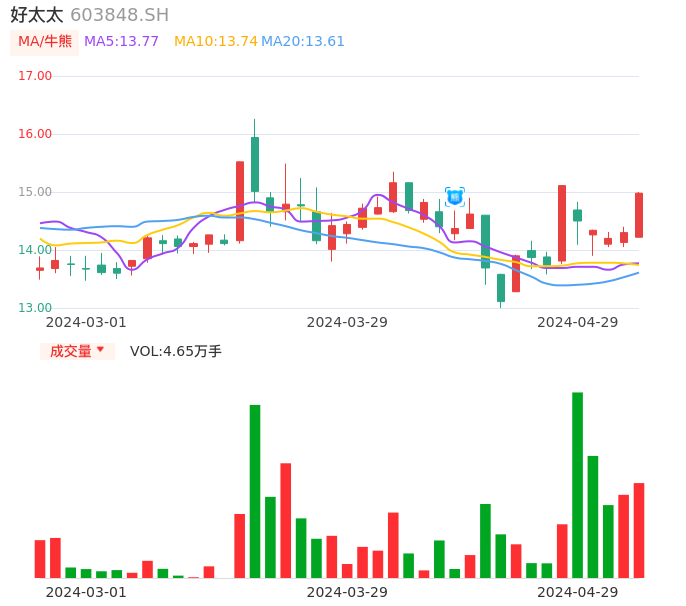
Task: Toggle the MA20:13.61 legend label
Action: click(303, 42)
